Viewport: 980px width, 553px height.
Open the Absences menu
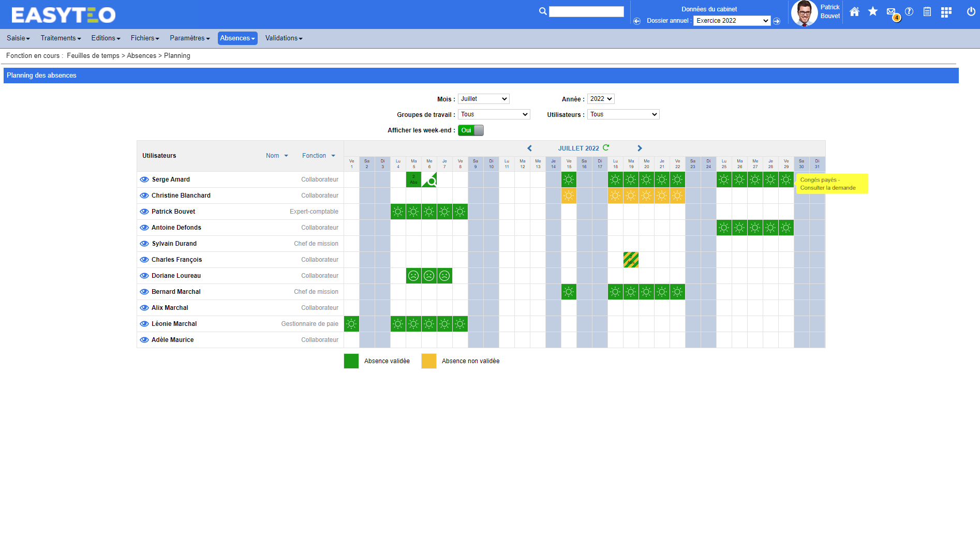click(237, 38)
